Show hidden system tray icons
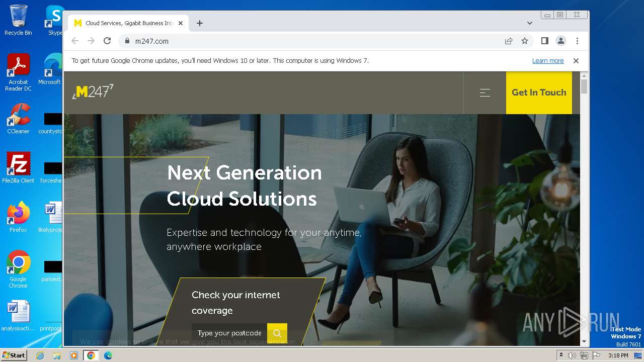This screenshot has width=644, height=362. point(561,355)
